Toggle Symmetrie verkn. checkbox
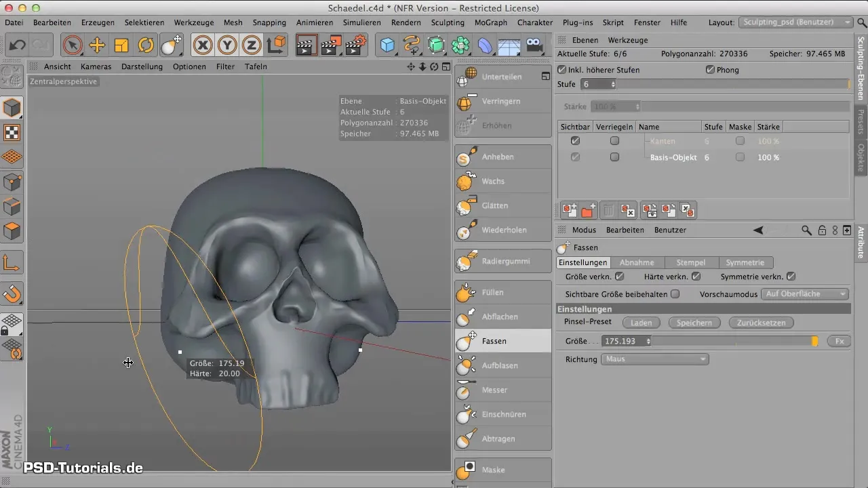This screenshot has height=488, width=868. 791,277
